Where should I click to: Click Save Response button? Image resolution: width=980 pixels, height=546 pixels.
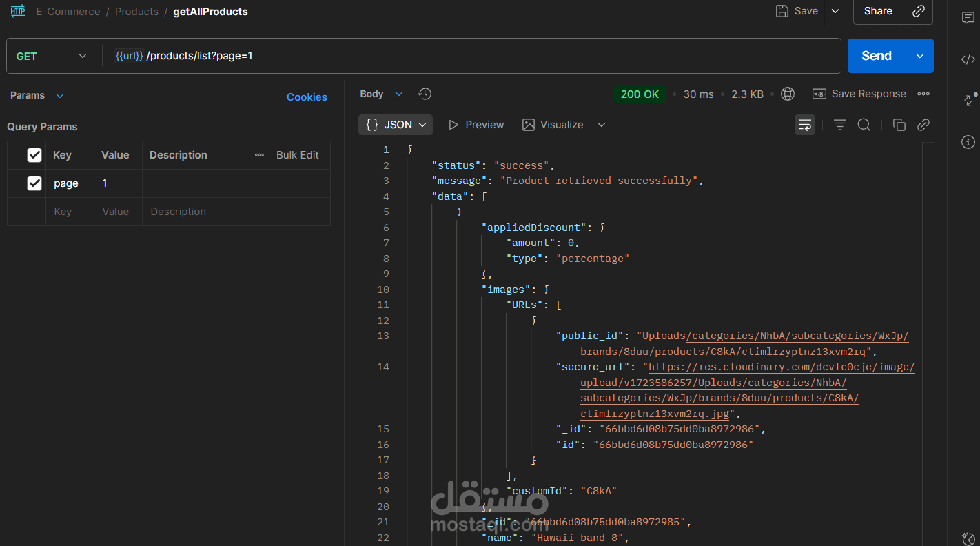tap(859, 94)
